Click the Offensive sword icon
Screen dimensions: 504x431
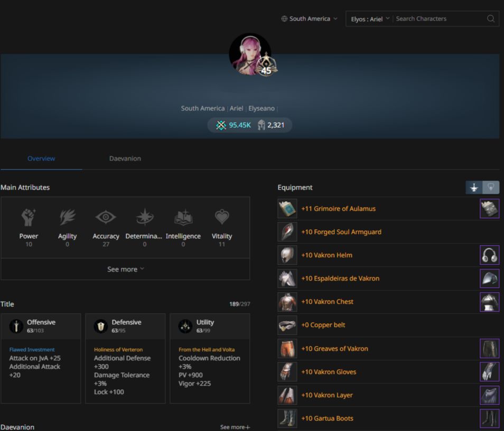[16, 326]
